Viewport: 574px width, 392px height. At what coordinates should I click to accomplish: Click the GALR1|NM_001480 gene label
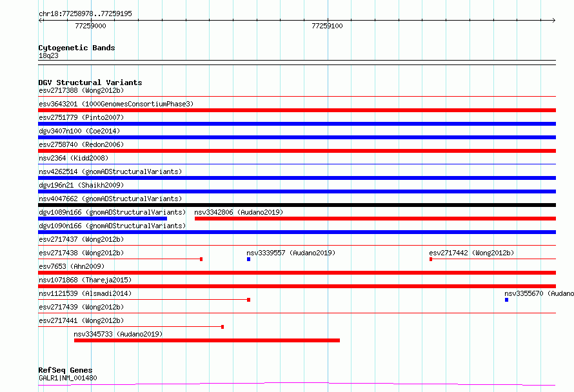68,378
